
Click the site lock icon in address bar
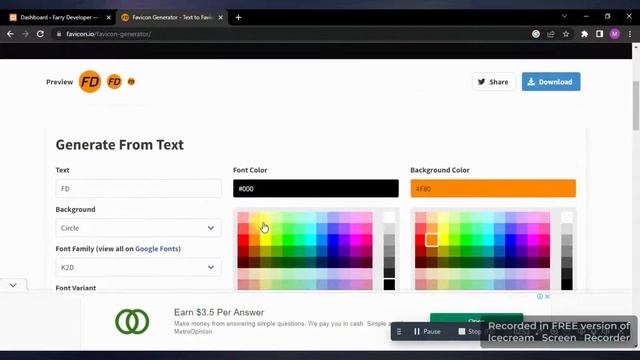point(59,34)
